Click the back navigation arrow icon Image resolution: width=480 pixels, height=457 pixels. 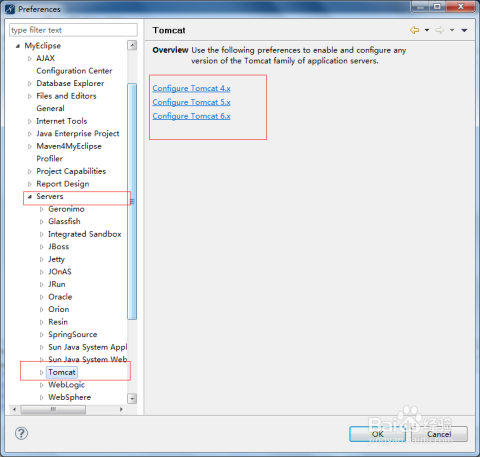tap(415, 30)
